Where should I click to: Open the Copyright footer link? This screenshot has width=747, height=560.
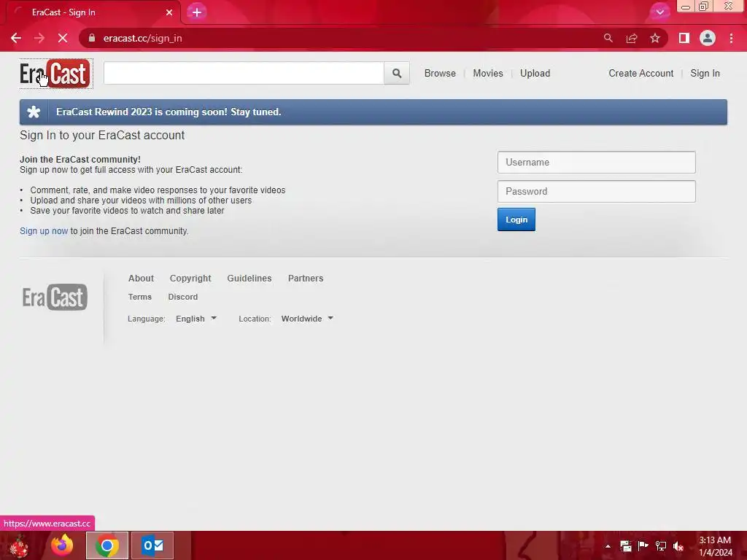pos(190,278)
